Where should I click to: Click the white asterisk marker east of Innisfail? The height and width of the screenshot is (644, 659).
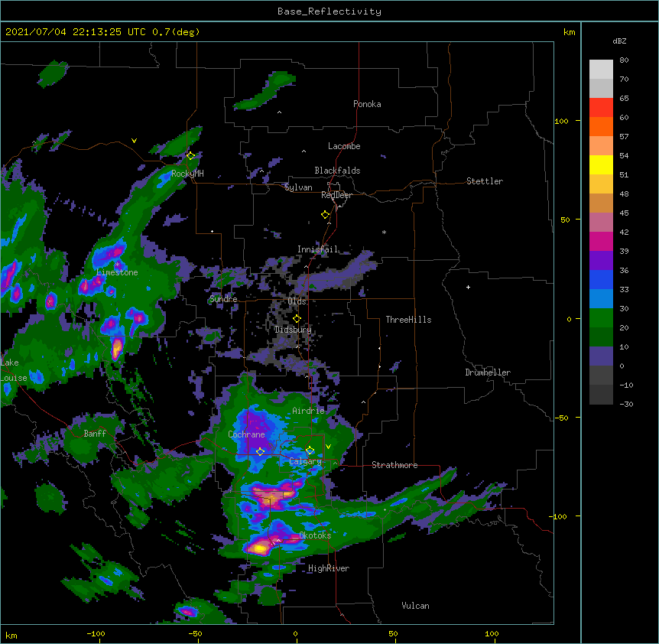384,232
